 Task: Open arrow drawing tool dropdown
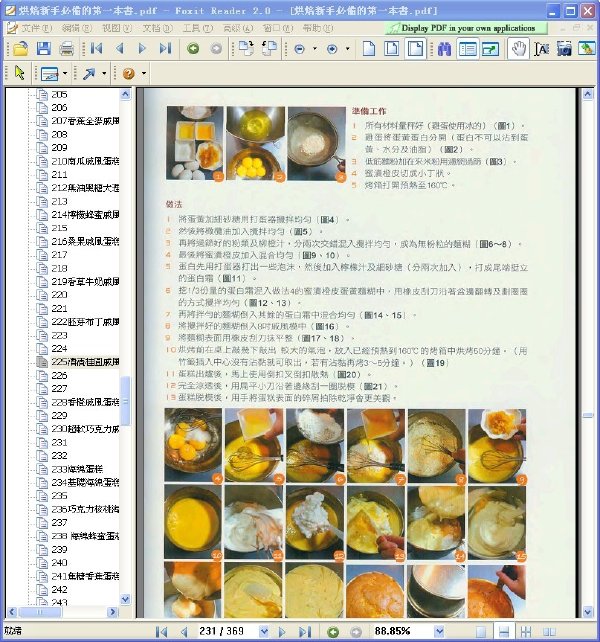[x=104, y=74]
